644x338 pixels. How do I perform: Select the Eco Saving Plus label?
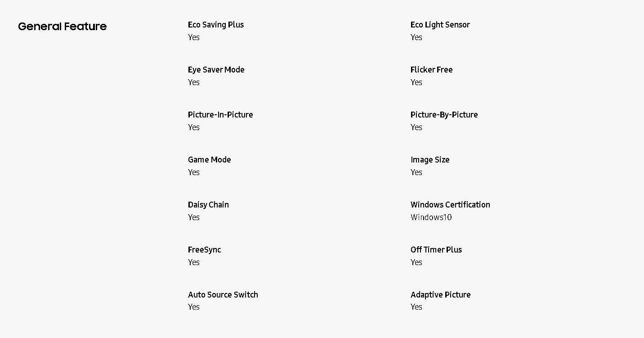(x=216, y=25)
